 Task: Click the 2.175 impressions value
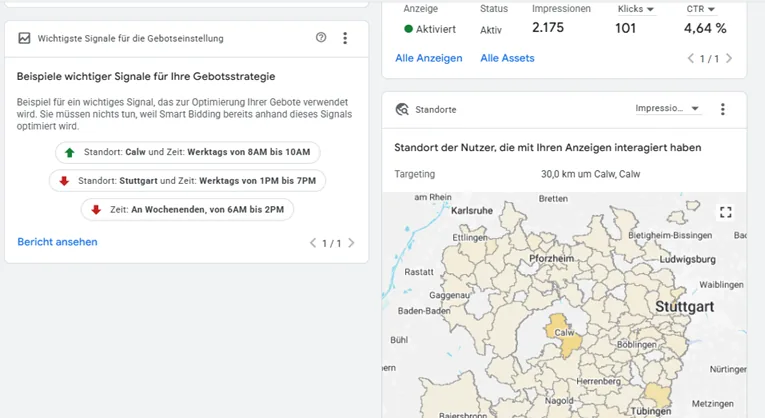[x=548, y=28]
